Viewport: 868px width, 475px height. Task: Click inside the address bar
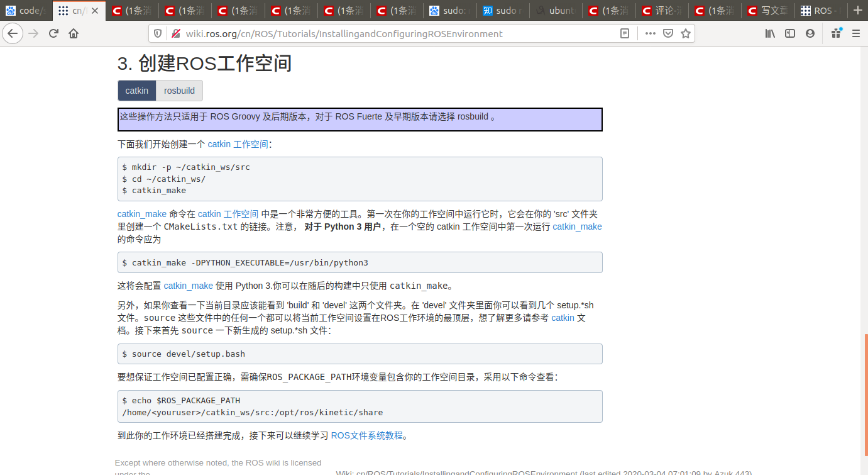coord(377,33)
